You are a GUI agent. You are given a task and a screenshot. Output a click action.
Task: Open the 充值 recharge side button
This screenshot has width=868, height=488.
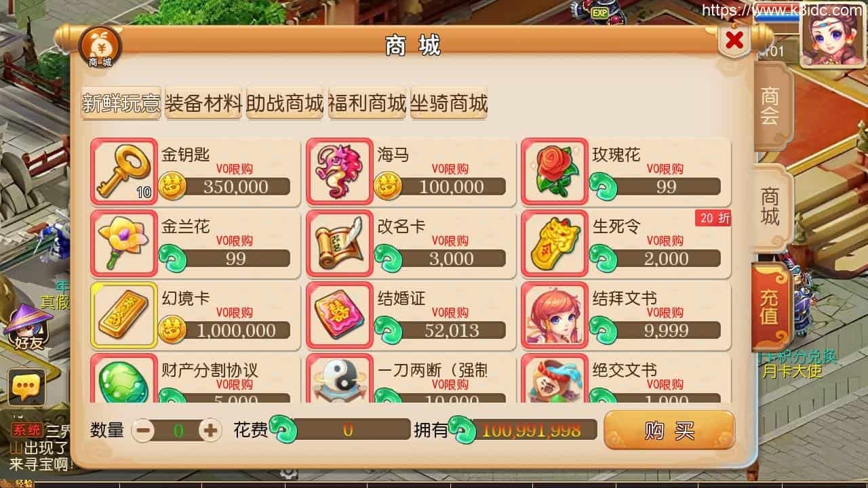[x=770, y=305]
